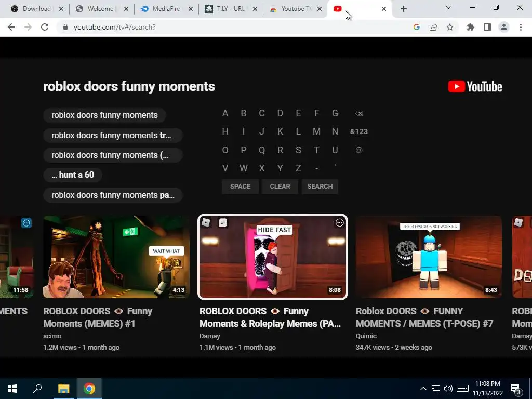Open Google icon in address bar
Image resolution: width=532 pixels, height=399 pixels.
pos(417,27)
